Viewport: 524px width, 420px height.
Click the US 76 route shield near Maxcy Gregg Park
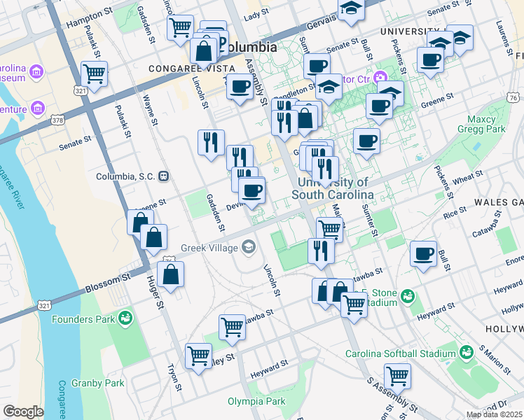[x=513, y=97]
